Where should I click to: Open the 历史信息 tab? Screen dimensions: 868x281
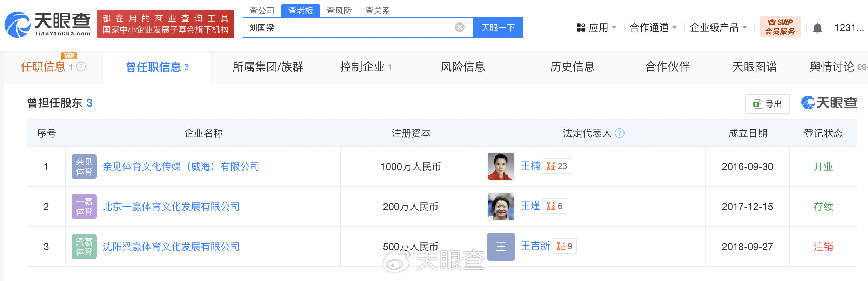(573, 67)
